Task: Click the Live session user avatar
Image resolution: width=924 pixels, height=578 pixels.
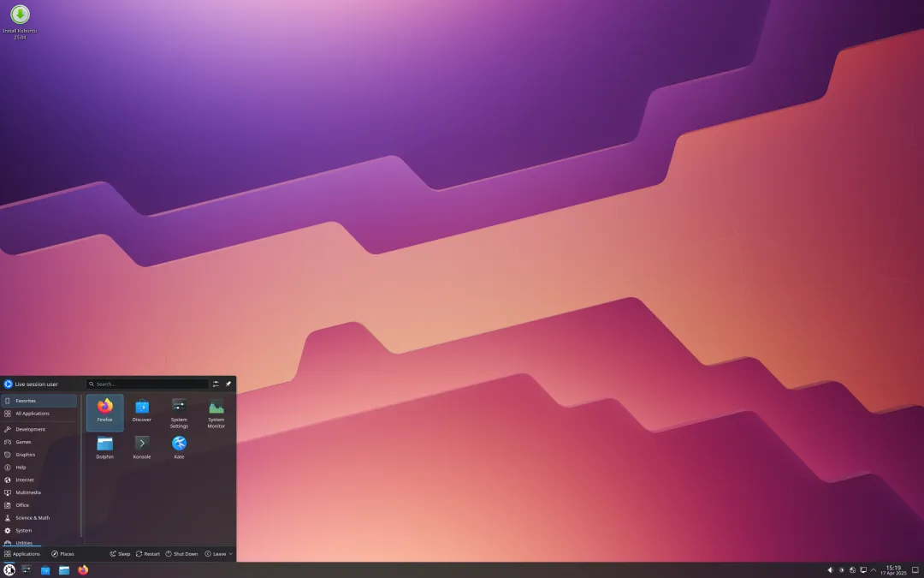Action: click(9, 384)
